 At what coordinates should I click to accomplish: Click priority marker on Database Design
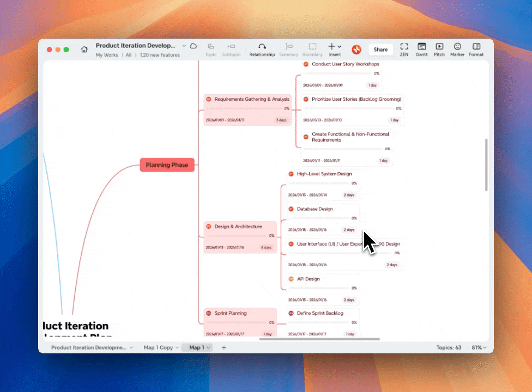[x=291, y=209]
